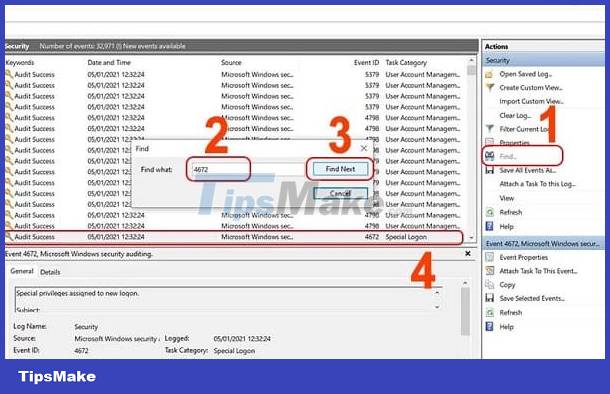Click the Copy icon in event actions

pos(490,285)
